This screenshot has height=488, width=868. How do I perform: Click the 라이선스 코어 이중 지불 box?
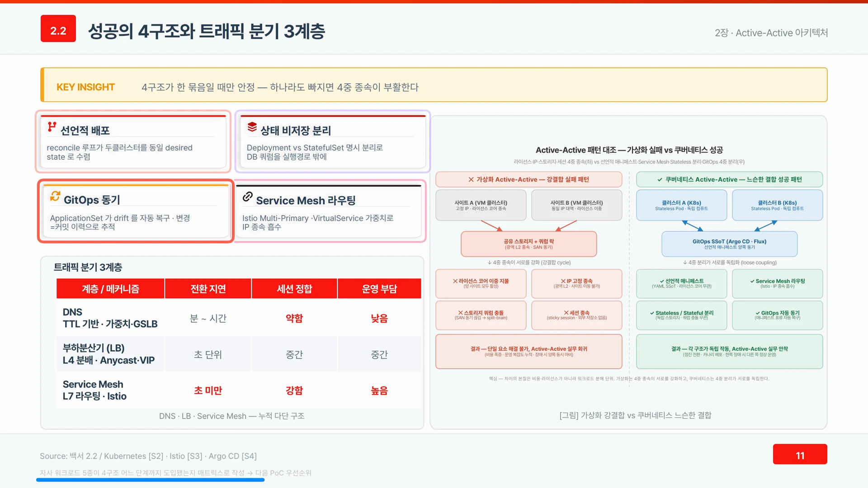[481, 284]
